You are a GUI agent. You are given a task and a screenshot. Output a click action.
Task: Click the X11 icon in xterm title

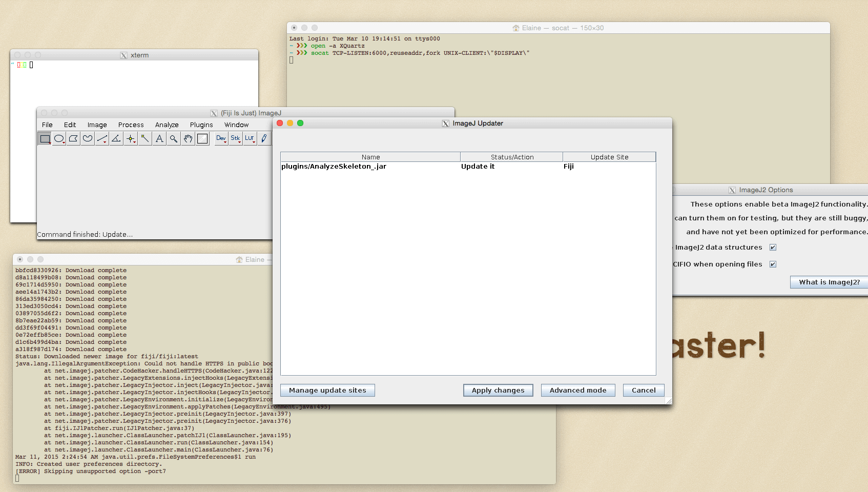pos(123,55)
